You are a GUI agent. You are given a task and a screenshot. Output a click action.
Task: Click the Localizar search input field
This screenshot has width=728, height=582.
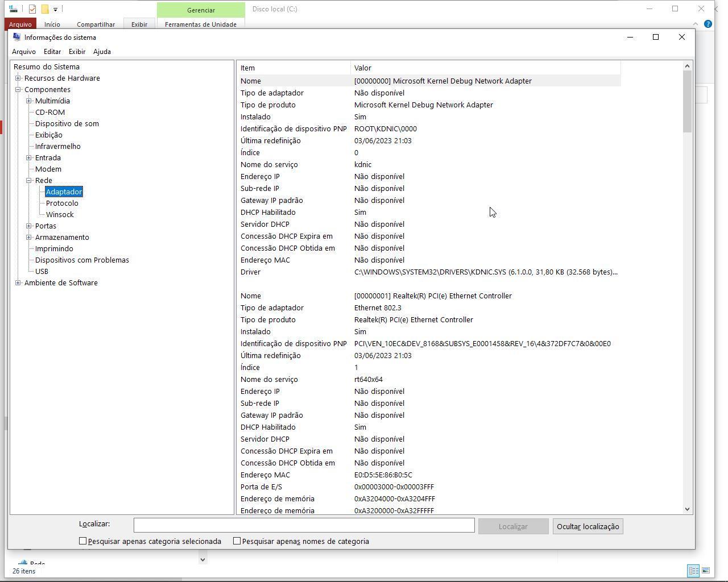304,525
